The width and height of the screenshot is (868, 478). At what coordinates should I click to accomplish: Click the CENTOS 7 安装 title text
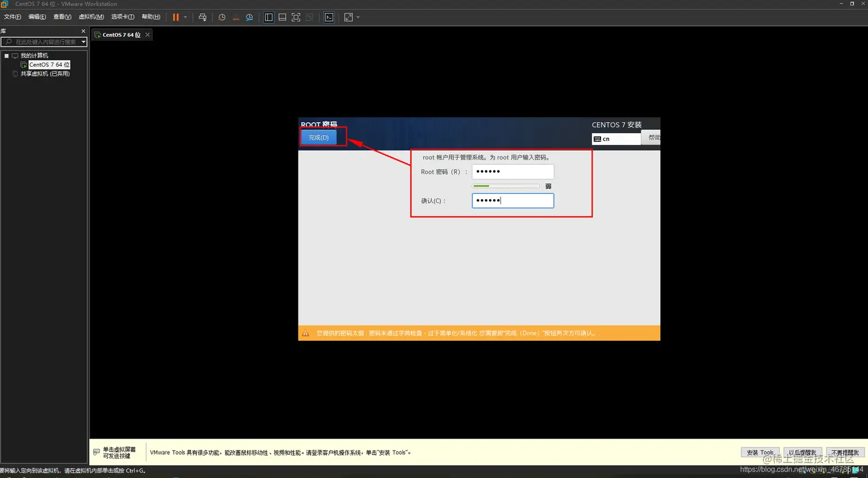coord(617,125)
